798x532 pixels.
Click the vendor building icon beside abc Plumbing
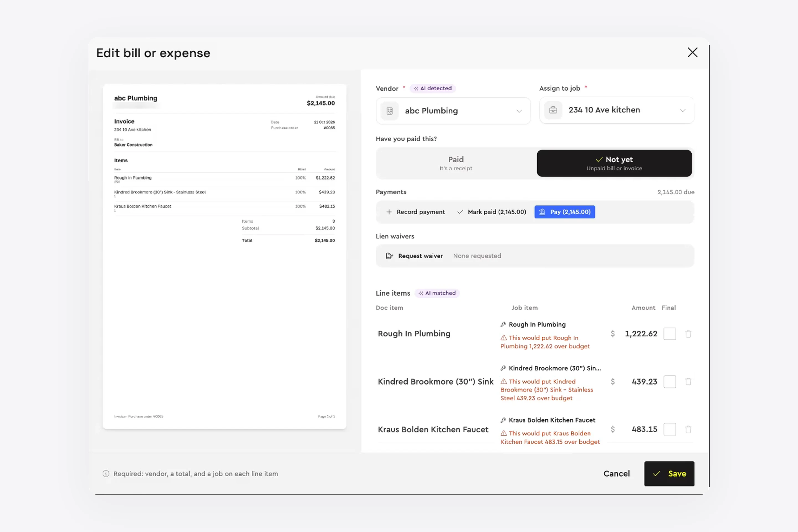[x=390, y=111]
